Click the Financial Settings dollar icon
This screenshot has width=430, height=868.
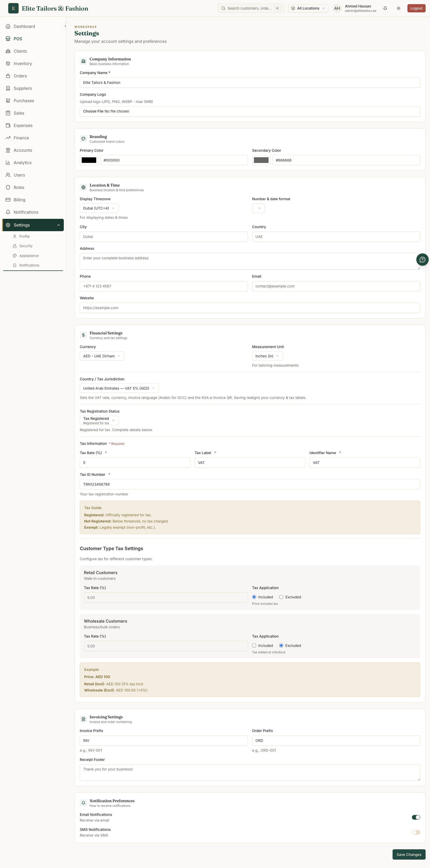tap(83, 335)
